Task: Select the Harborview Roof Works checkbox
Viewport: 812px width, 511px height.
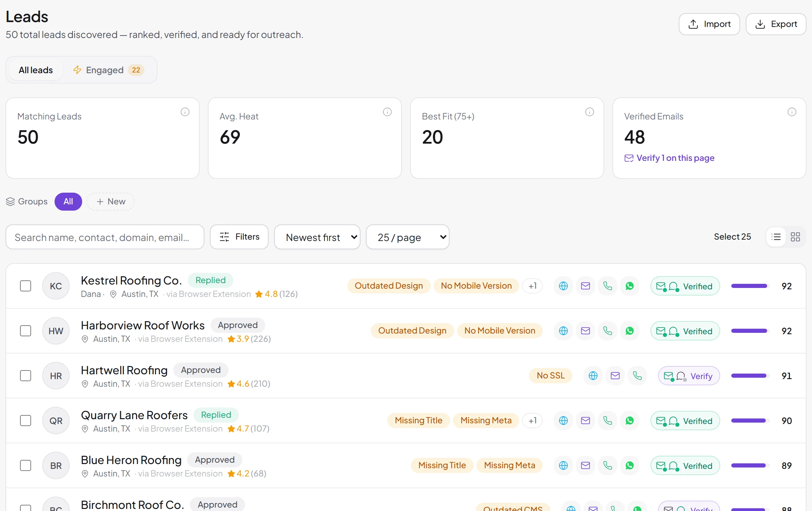Action: [x=26, y=331]
